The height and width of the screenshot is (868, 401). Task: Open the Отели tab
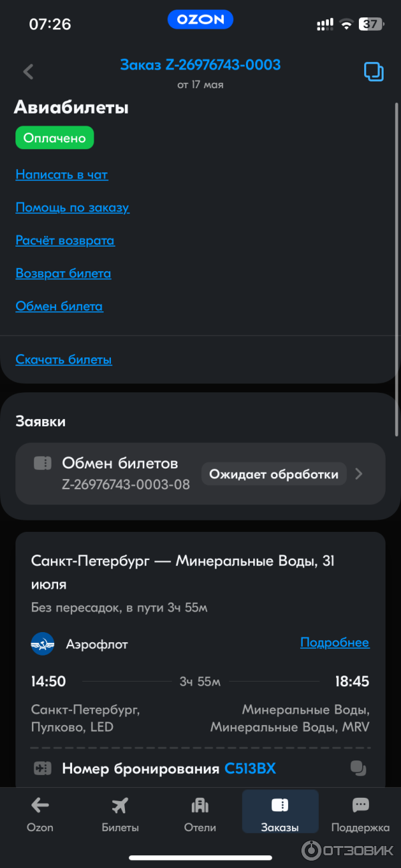[200, 813]
